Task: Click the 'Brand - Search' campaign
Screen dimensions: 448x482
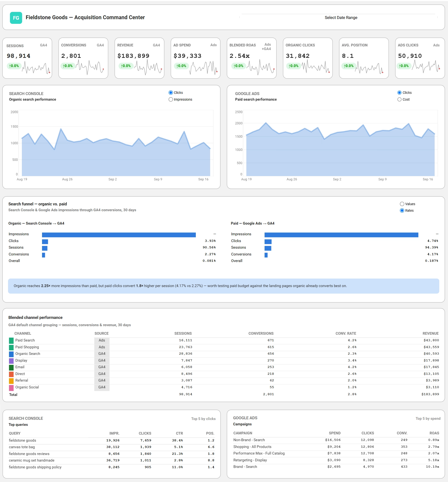Action: click(245, 467)
